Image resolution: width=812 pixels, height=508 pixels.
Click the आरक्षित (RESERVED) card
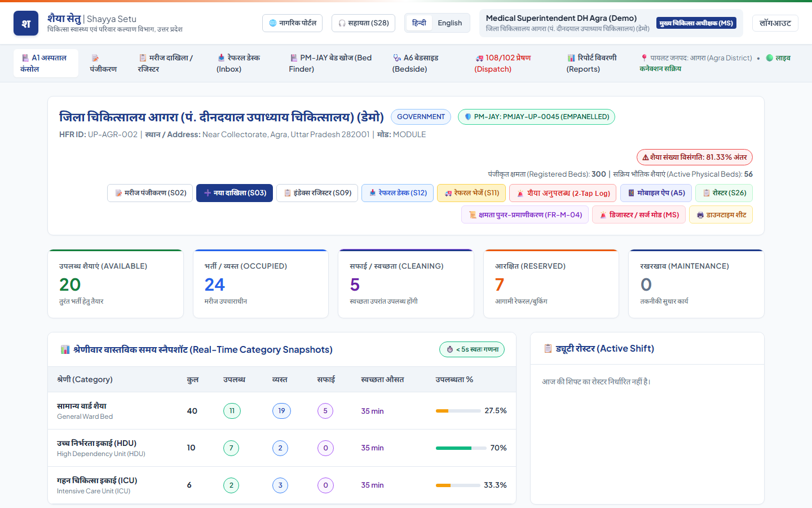tap(551, 284)
